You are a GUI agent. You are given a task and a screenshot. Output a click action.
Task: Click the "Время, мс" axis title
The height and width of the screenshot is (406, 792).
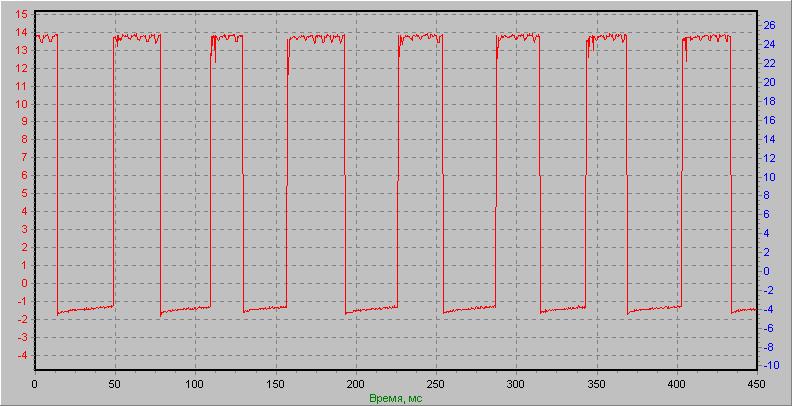(x=395, y=398)
